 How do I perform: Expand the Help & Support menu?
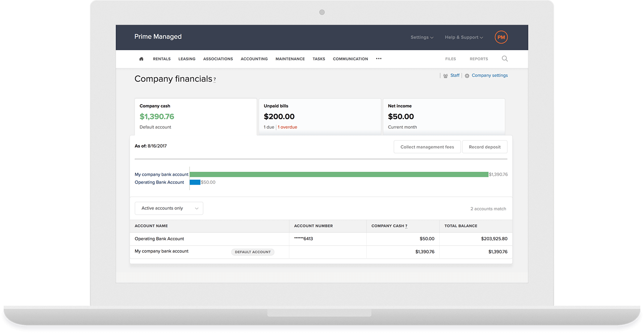(x=464, y=37)
